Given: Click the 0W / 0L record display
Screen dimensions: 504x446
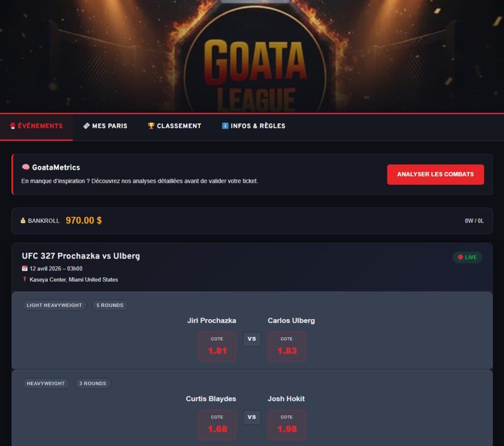Looking at the screenshot, I should [474, 221].
